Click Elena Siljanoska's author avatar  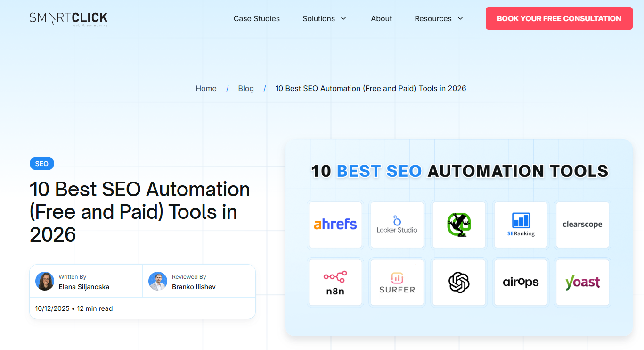pos(45,281)
